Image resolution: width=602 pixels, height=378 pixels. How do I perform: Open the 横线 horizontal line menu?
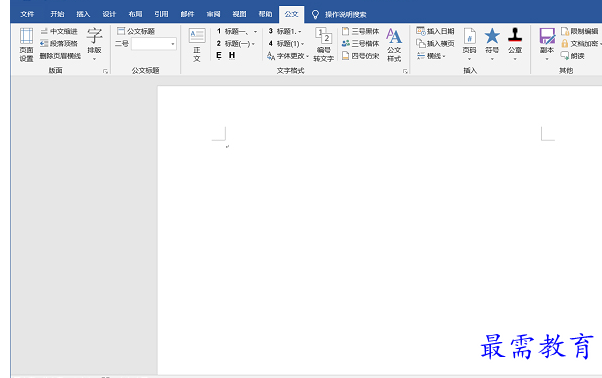click(432, 56)
